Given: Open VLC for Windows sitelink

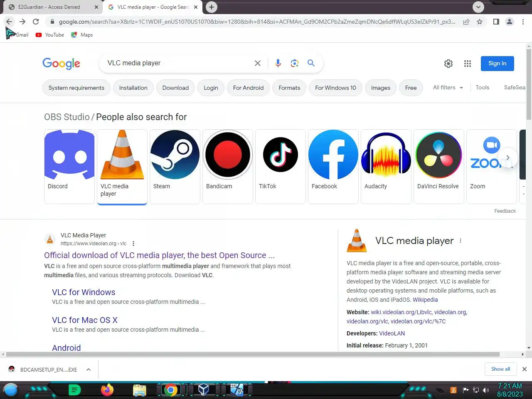Looking at the screenshot, I should pos(84,292).
